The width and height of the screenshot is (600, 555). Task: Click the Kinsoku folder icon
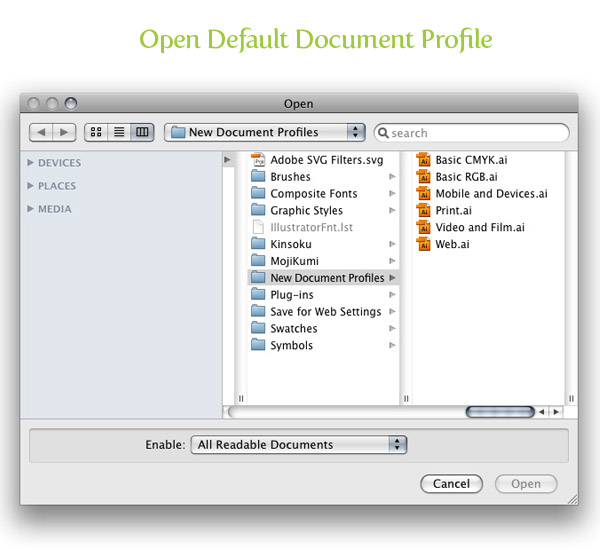(x=258, y=244)
